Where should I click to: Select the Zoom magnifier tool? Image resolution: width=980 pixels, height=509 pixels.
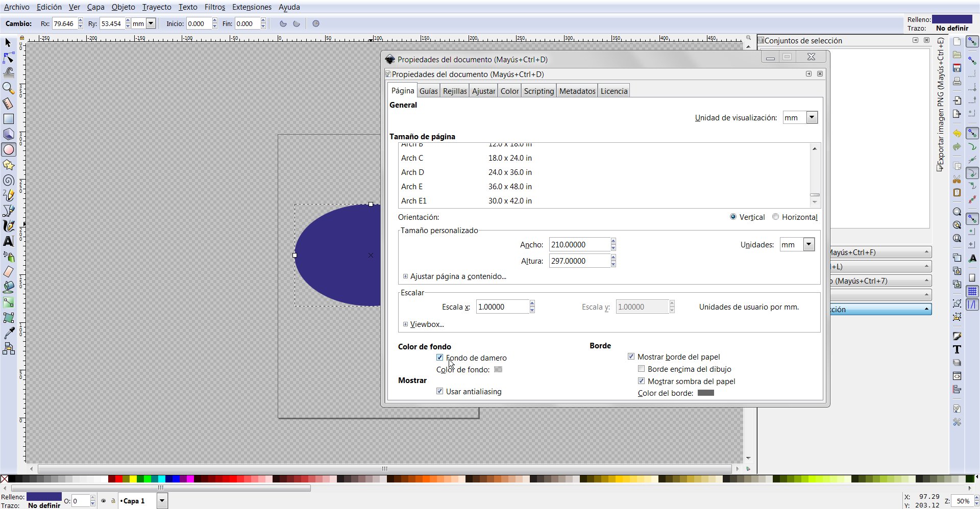[9, 88]
